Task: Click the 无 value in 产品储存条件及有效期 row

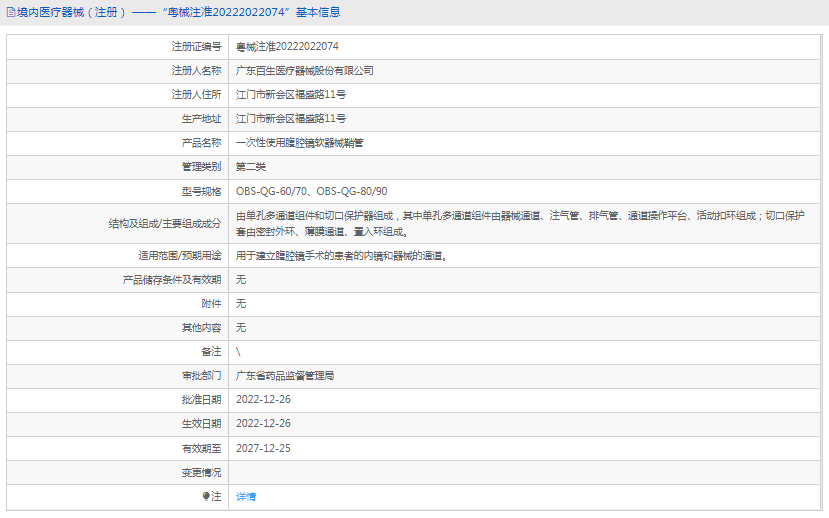Action: click(241, 280)
